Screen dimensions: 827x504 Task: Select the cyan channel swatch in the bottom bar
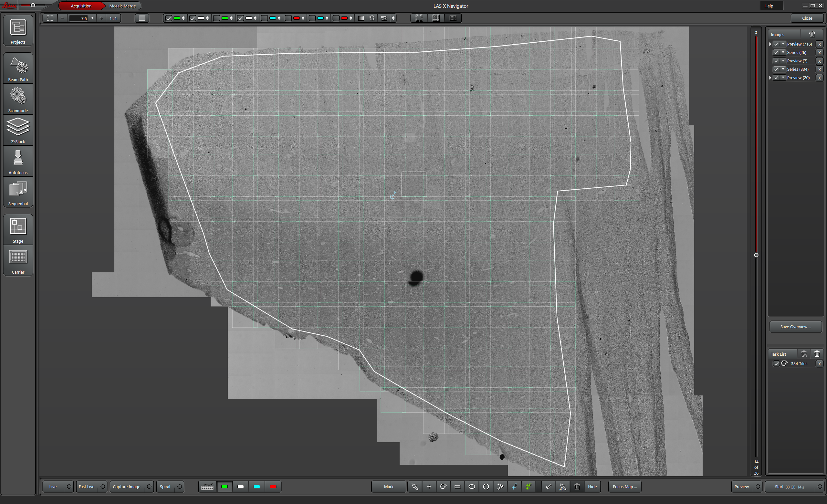(257, 487)
